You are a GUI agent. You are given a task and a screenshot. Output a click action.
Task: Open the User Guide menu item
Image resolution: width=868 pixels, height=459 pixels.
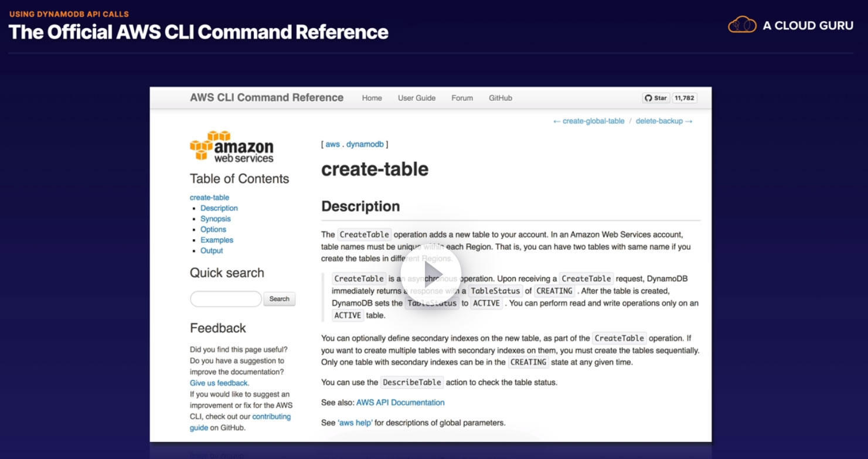tap(417, 98)
